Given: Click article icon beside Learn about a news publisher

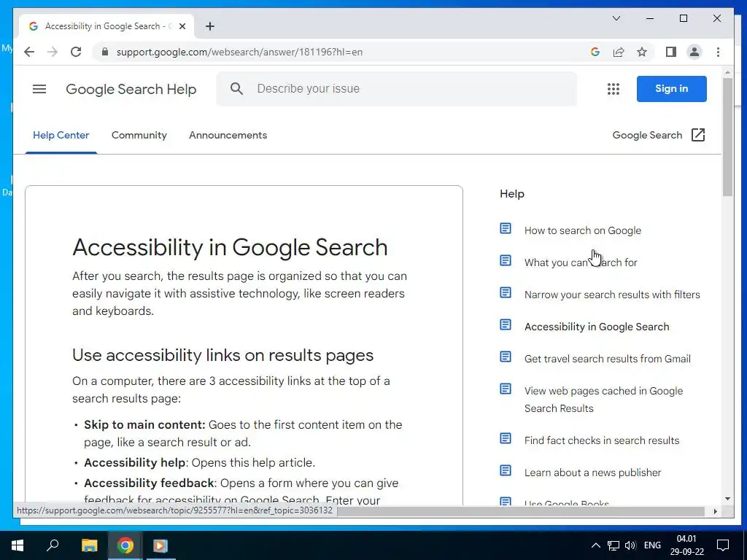Looking at the screenshot, I should point(506,470).
